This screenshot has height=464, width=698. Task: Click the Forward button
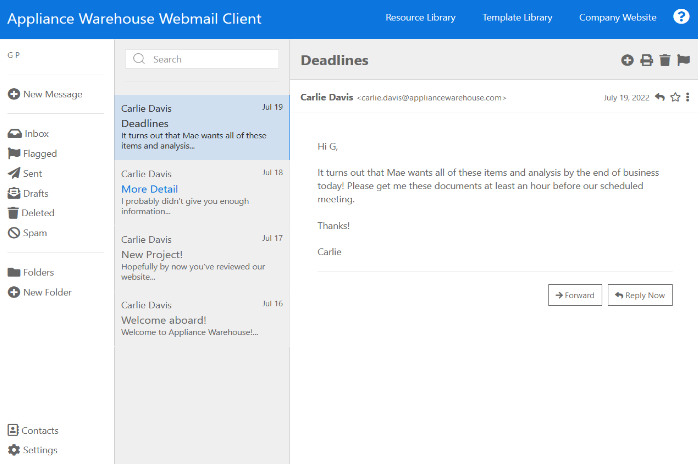(575, 295)
